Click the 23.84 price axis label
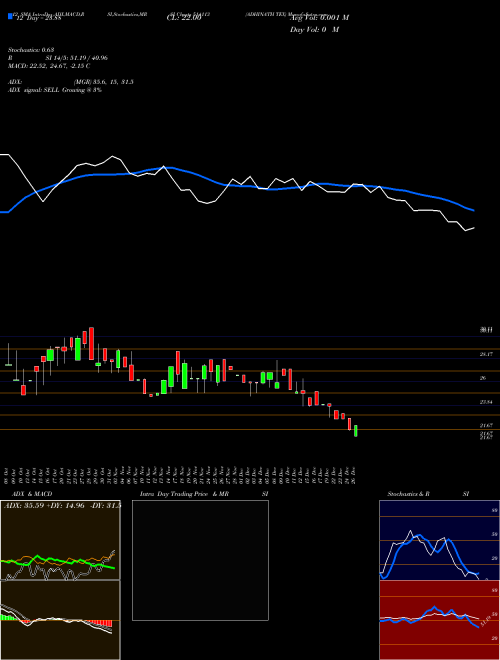 point(486,402)
